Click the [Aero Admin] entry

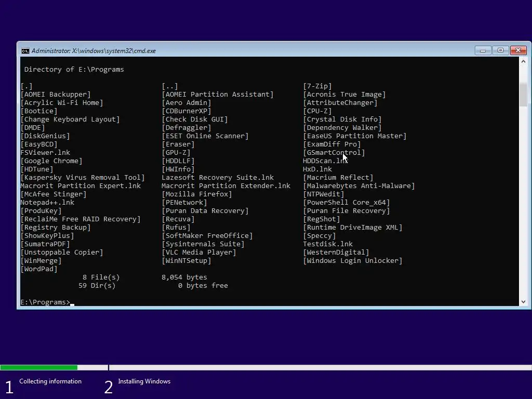[x=187, y=103]
